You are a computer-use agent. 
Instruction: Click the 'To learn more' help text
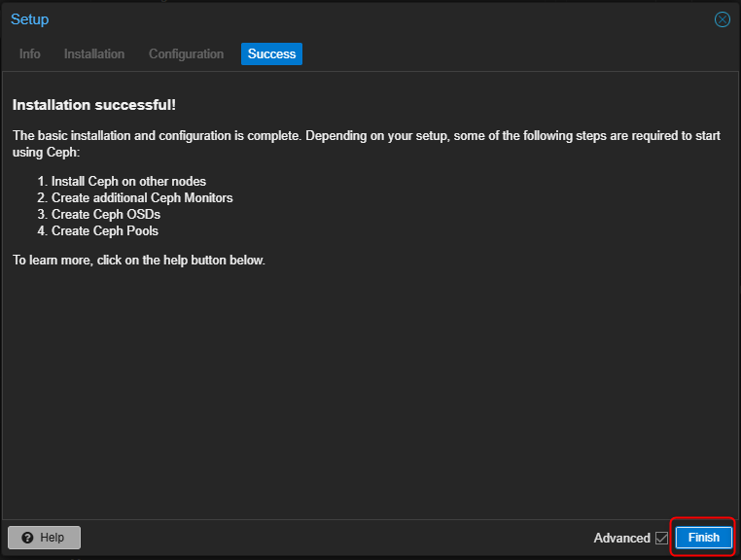[x=138, y=260]
